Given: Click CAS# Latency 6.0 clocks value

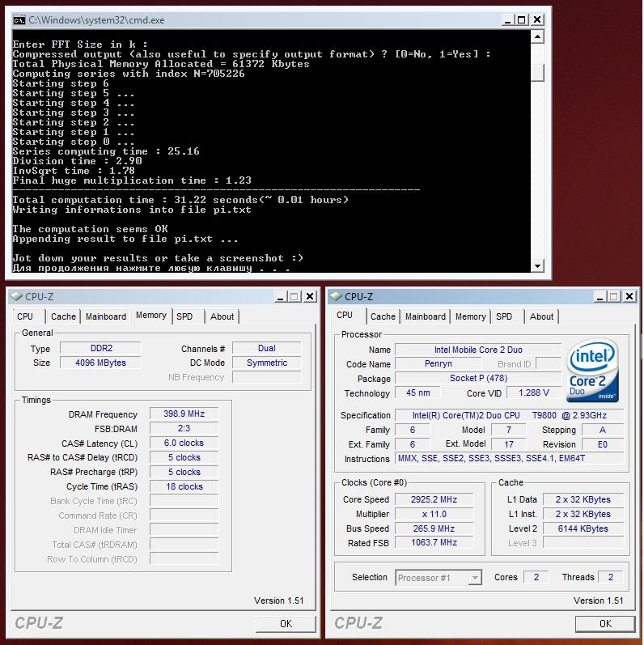Looking at the screenshot, I should coord(184,443).
